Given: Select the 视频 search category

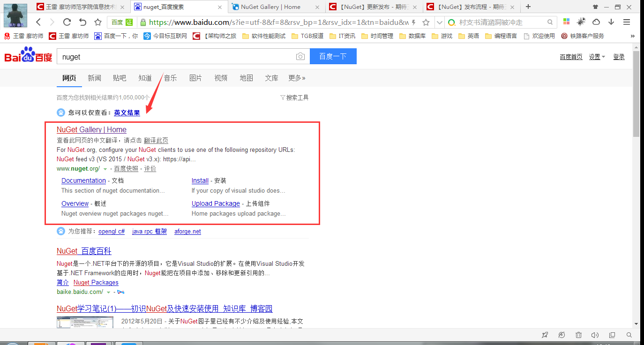Looking at the screenshot, I should (221, 78).
